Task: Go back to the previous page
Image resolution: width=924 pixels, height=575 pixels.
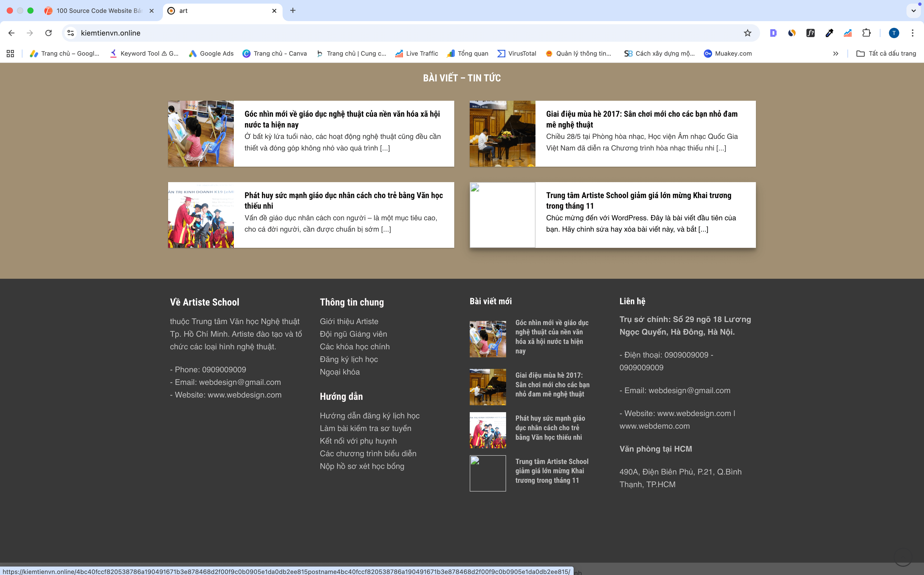Action: [11, 33]
